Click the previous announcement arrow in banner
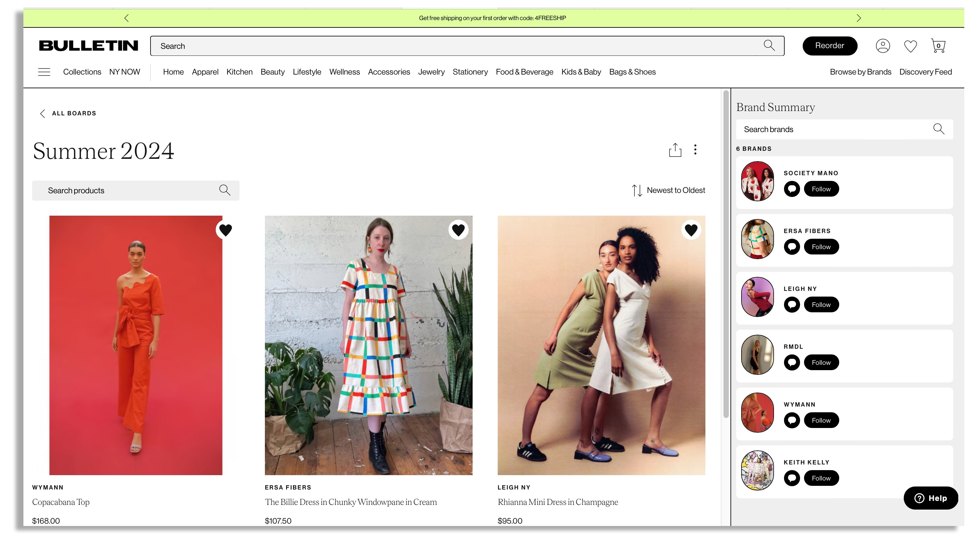The height and width of the screenshot is (539, 980). point(127,18)
